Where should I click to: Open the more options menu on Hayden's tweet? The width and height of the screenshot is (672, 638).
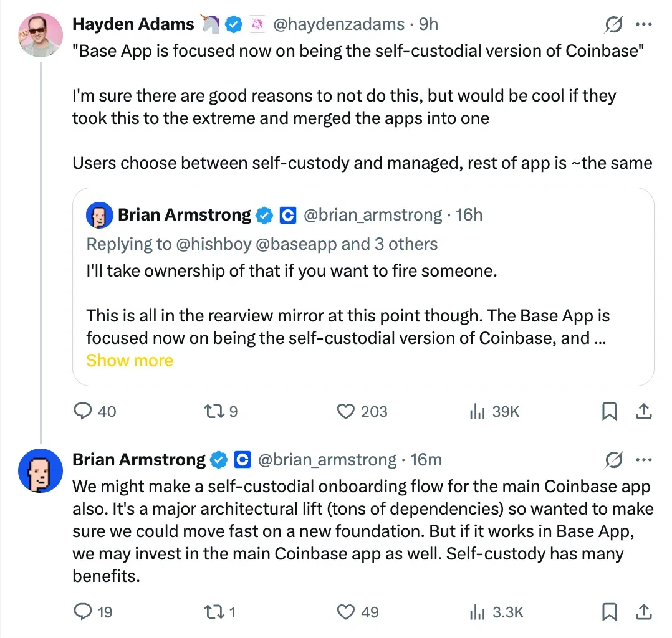[x=645, y=24]
